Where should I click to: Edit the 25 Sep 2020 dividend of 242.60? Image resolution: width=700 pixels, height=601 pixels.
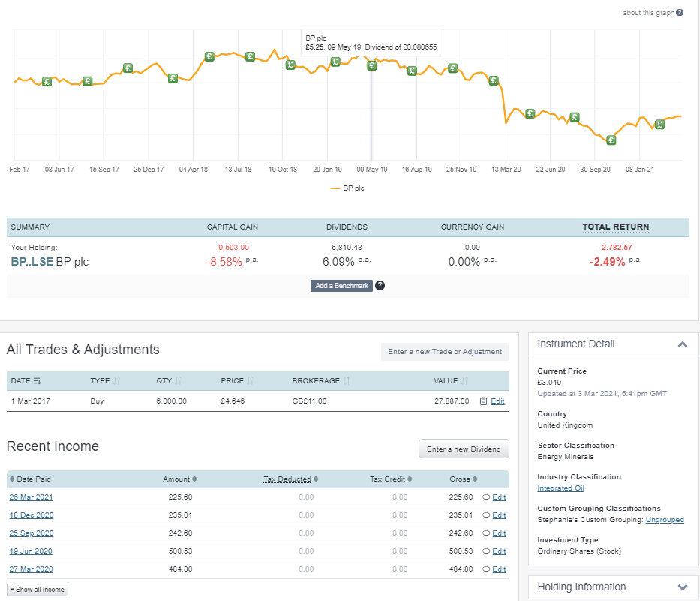(x=499, y=533)
